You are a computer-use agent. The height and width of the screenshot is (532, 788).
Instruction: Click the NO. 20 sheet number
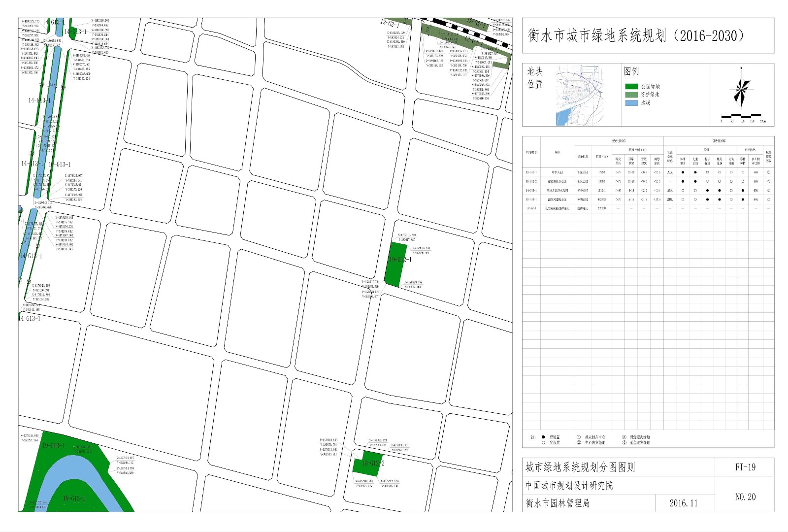click(745, 497)
